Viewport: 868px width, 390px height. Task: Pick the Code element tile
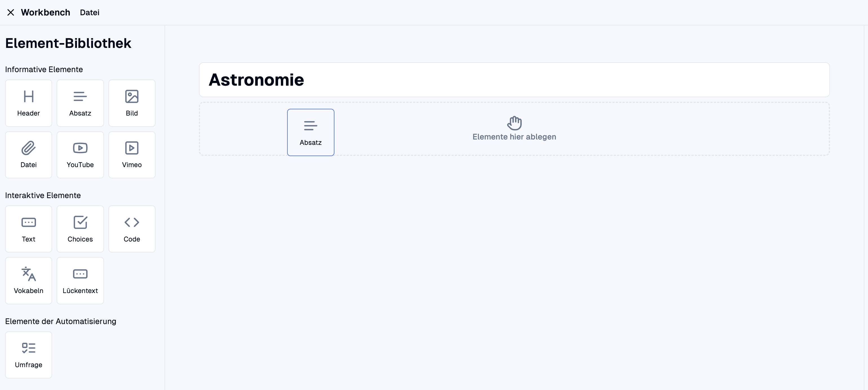coord(132,229)
